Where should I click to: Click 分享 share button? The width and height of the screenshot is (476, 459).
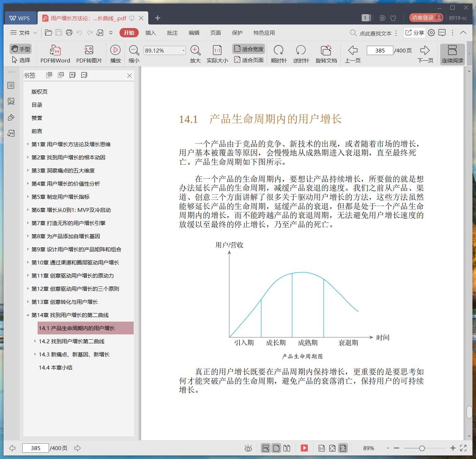[415, 33]
